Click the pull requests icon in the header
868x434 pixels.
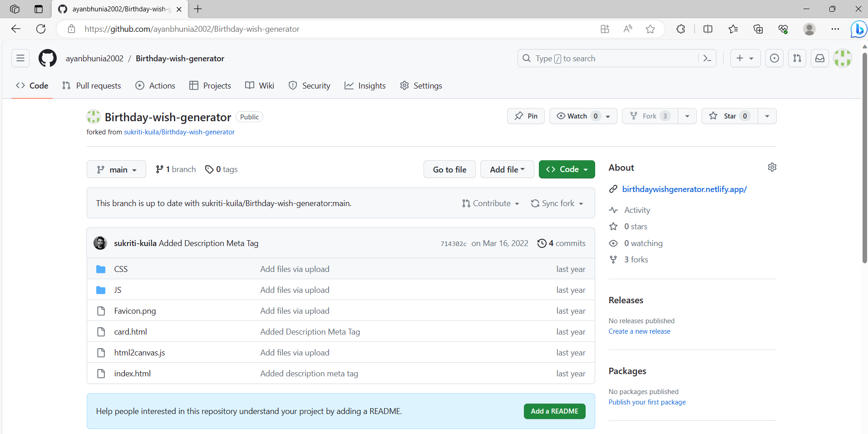[x=797, y=58]
